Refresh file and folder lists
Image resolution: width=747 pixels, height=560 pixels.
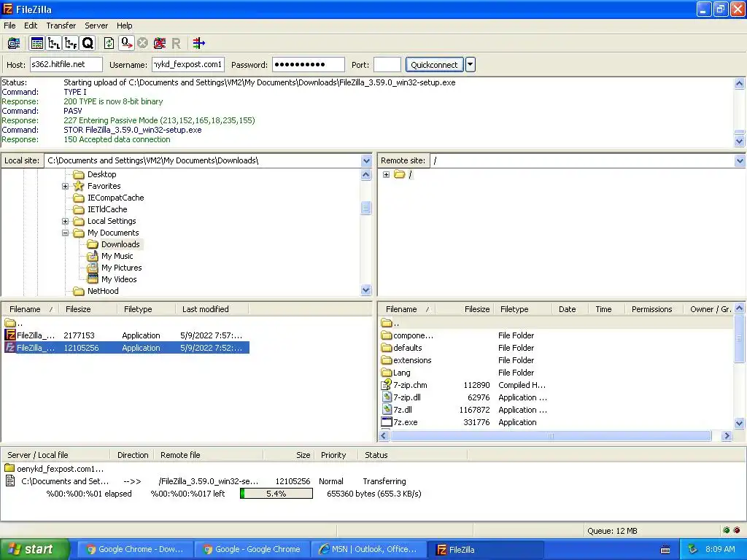(109, 43)
